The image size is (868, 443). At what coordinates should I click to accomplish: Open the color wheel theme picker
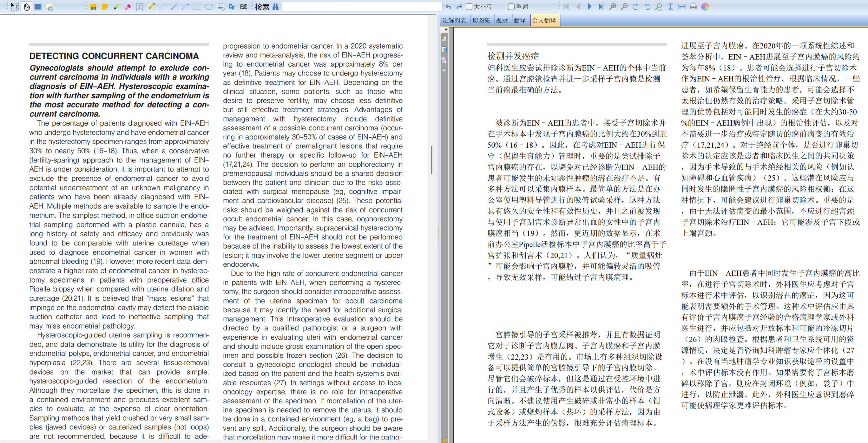tap(705, 7)
